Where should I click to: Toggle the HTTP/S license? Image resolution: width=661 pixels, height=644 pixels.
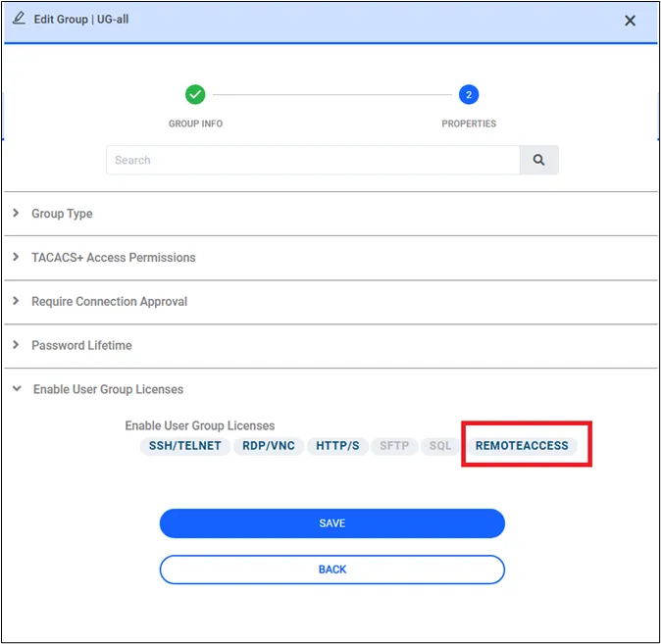(337, 445)
